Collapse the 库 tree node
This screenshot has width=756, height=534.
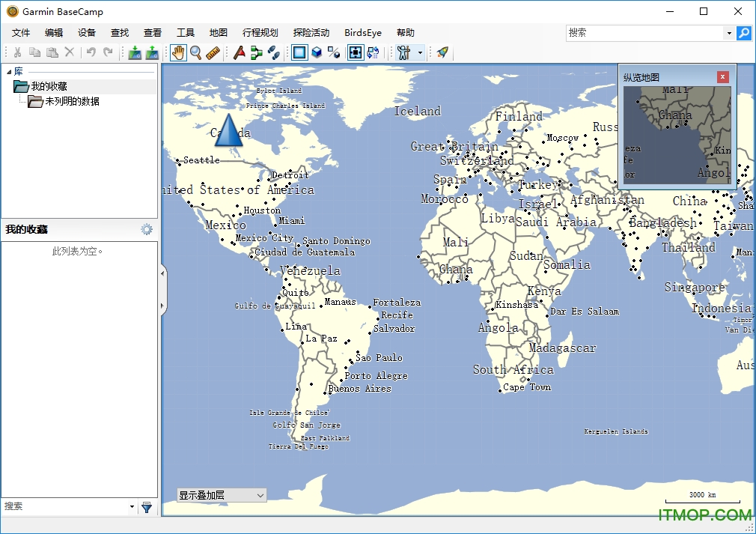[x=9, y=72]
